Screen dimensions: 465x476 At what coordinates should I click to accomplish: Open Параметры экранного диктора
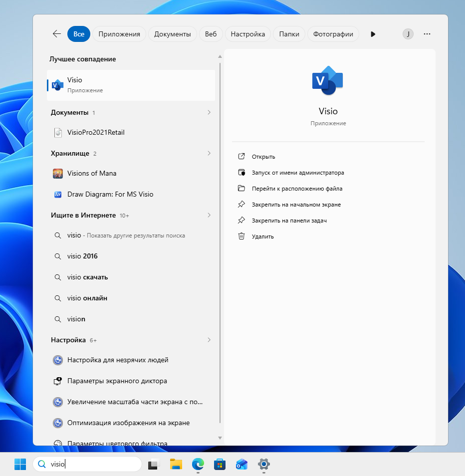coord(131,381)
